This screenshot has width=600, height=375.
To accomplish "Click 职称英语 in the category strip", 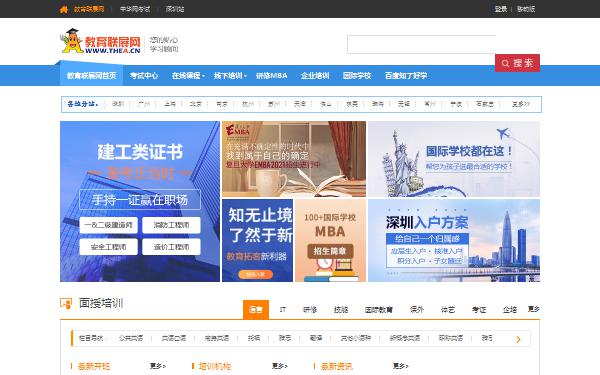I will tap(451, 338).
